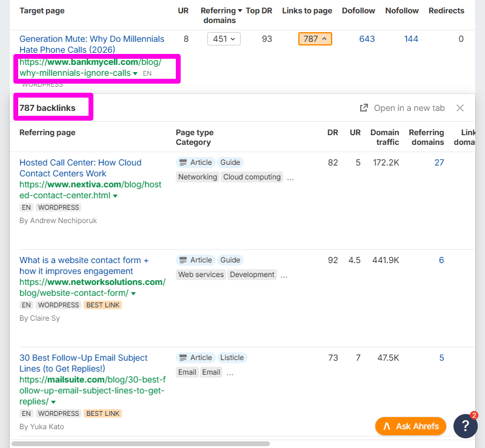Click the Ask Ahrefs button
Viewport: 485px width, 448px height.
(x=410, y=426)
